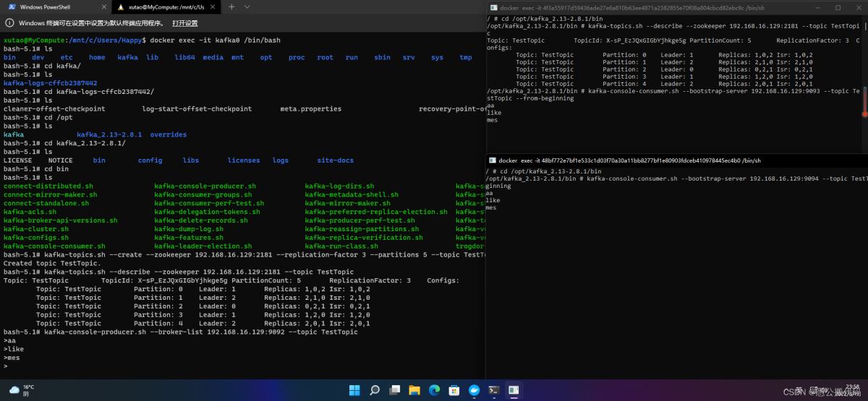Click the 打开设置 link in the notification bar
Image resolution: width=868 pixels, height=401 pixels.
pos(184,23)
